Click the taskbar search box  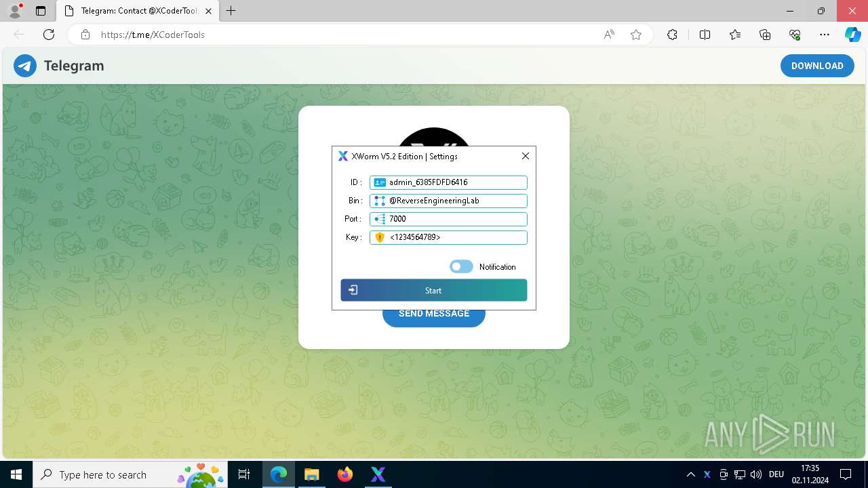point(132,474)
